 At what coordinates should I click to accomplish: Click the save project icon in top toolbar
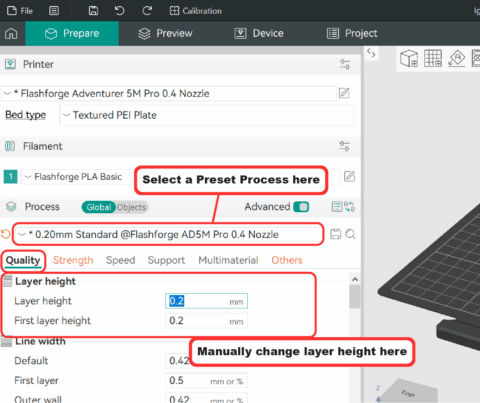tap(93, 11)
